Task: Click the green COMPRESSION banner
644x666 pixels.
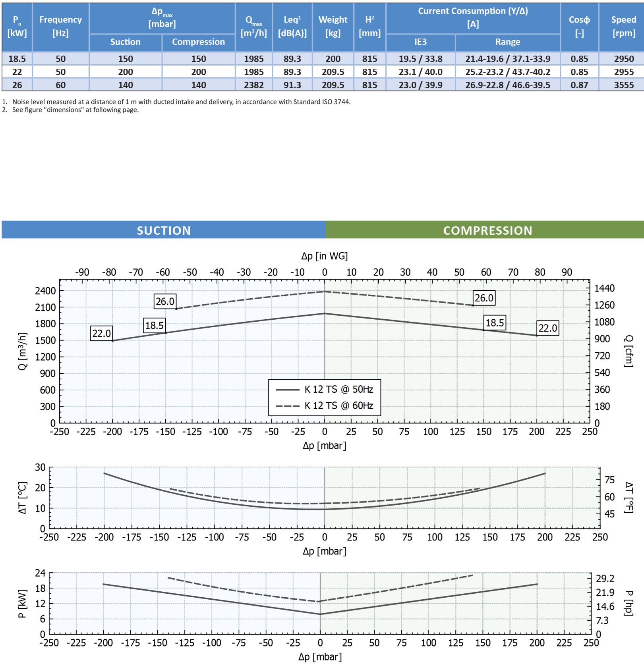Action: click(x=487, y=230)
